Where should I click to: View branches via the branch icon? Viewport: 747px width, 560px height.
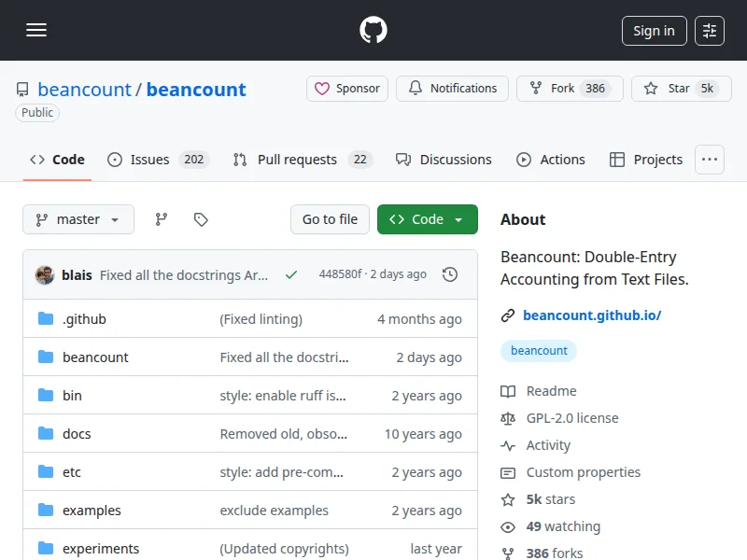click(162, 219)
